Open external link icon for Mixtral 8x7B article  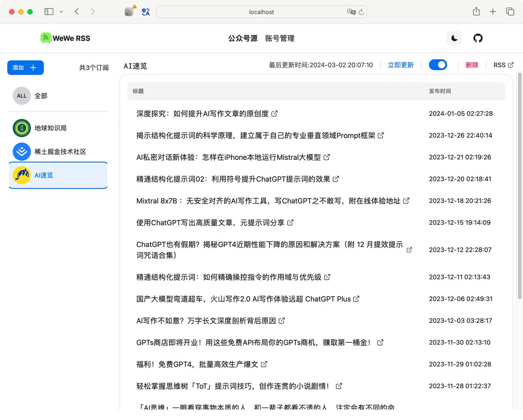[x=406, y=201]
